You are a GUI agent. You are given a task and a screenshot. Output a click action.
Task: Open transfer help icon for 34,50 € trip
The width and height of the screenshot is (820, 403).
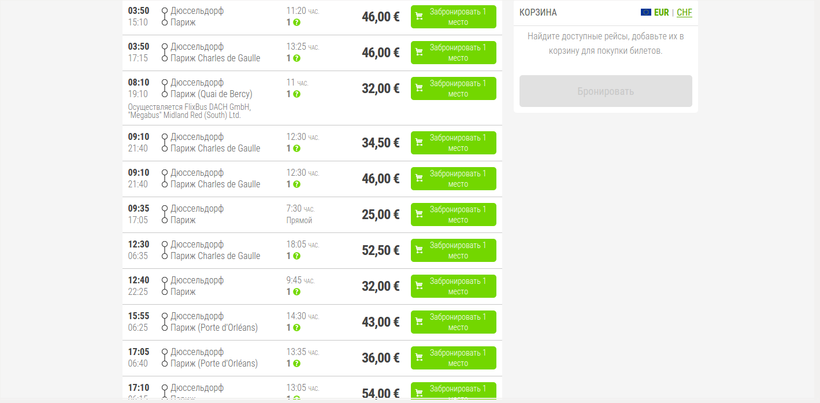click(x=297, y=148)
